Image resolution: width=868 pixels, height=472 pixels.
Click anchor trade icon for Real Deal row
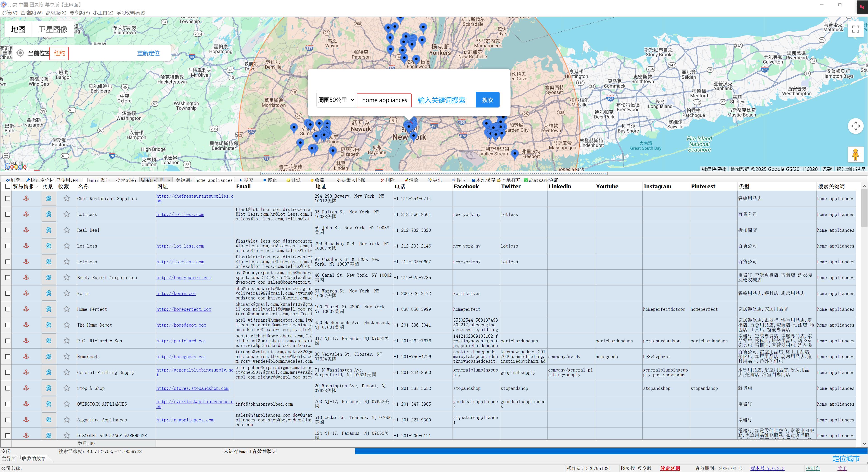(x=26, y=230)
